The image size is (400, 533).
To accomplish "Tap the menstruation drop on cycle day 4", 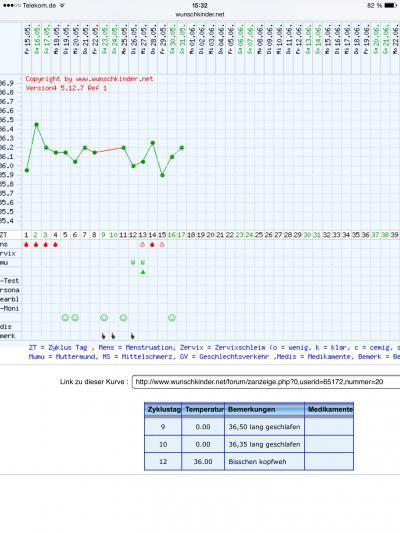I will pos(55,245).
